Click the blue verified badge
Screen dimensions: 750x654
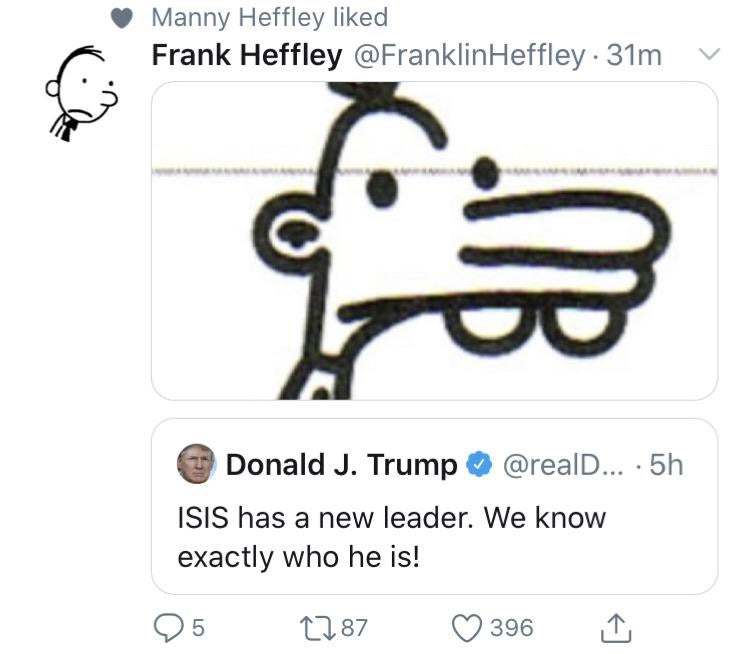pyautogui.click(x=480, y=465)
